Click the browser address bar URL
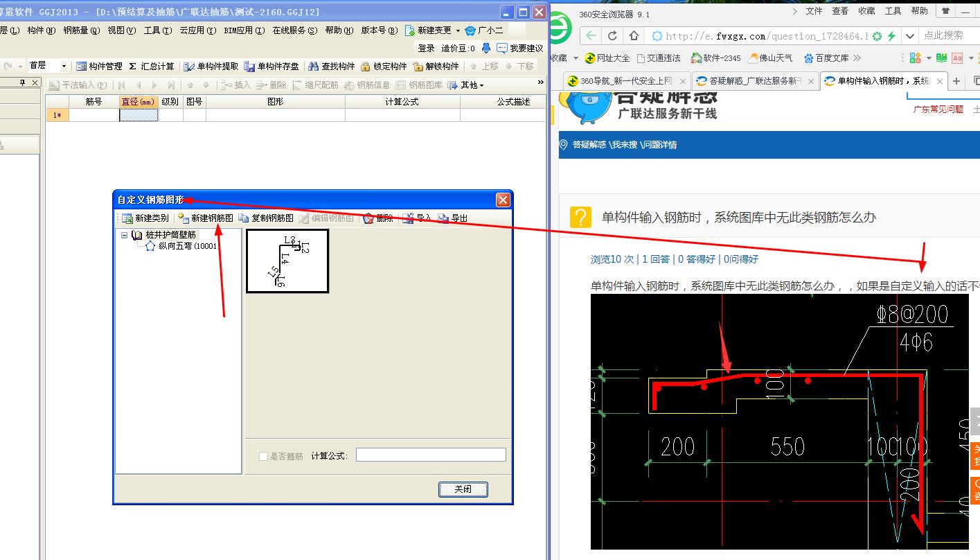 pyautogui.click(x=767, y=36)
